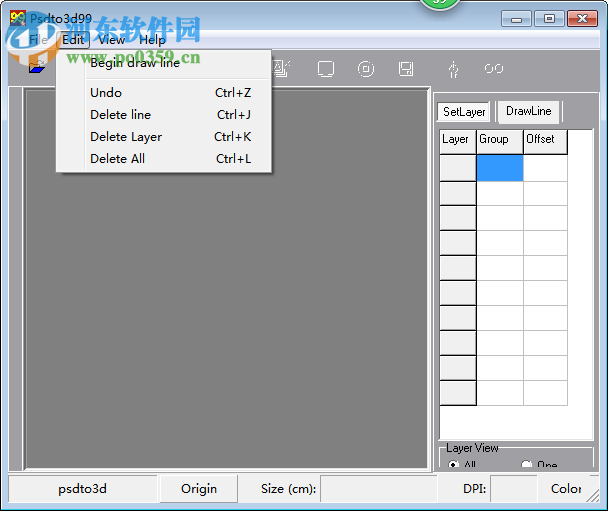Screen dimensions: 608x511
Task: Click the concentric circle toolbar icon
Action: click(x=366, y=69)
